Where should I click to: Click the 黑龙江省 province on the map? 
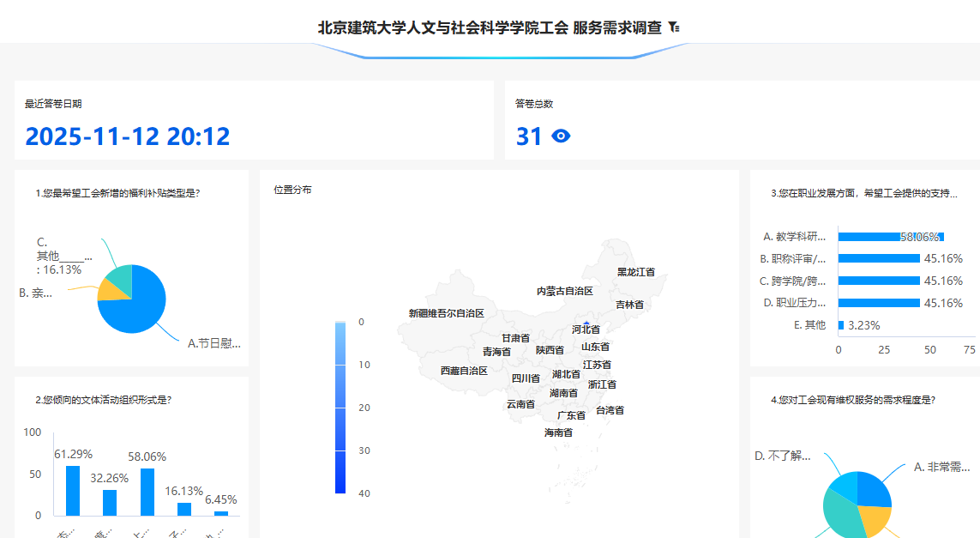(x=635, y=272)
